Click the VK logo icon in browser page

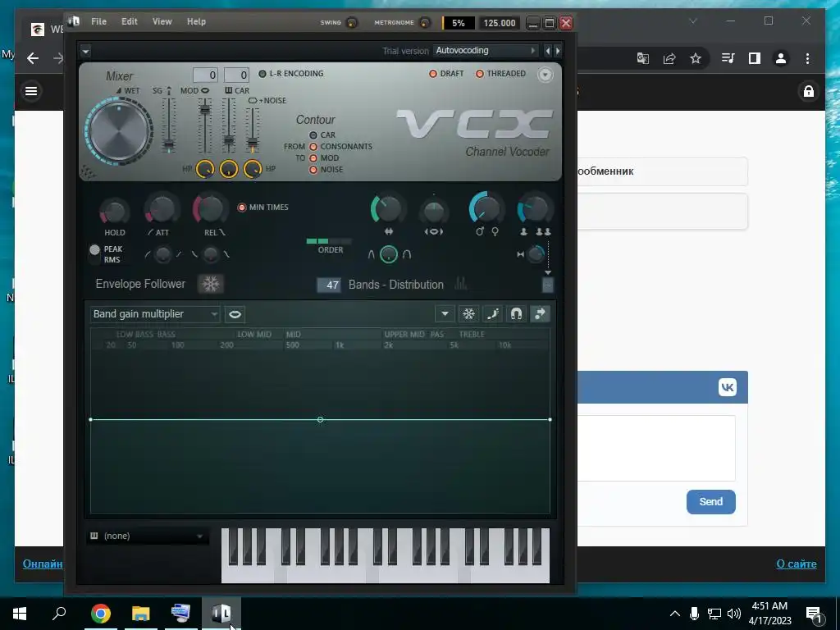coord(727,387)
